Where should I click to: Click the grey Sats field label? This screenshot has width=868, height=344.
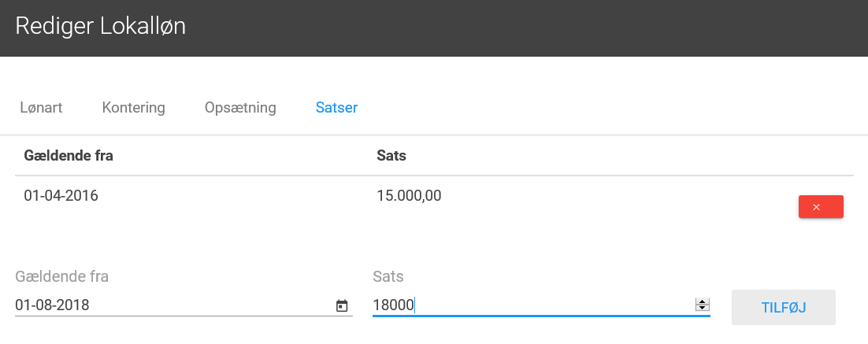(388, 276)
